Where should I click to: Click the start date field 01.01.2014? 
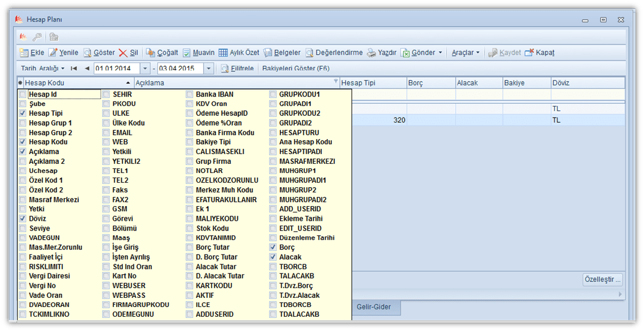point(117,68)
